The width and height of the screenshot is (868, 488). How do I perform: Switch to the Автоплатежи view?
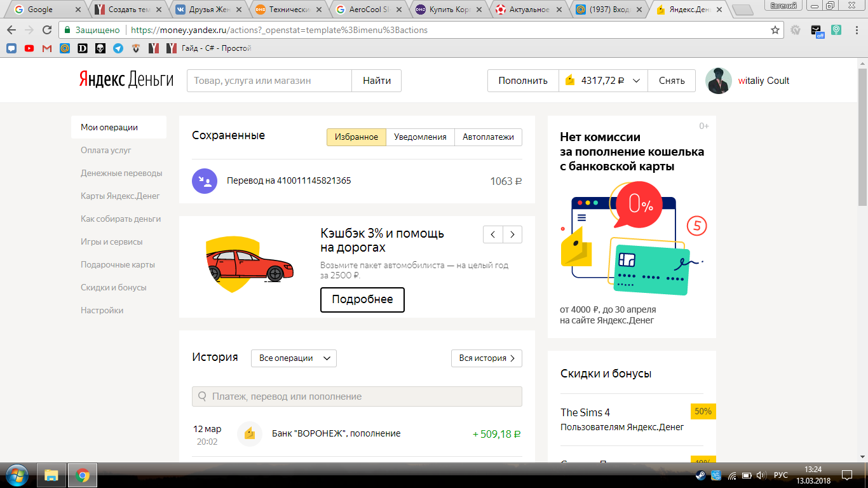pyautogui.click(x=488, y=137)
